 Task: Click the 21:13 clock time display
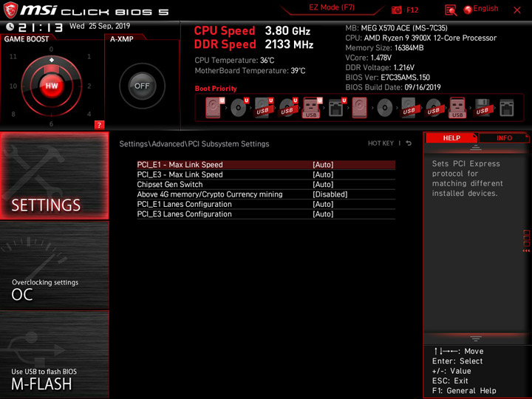(41, 27)
